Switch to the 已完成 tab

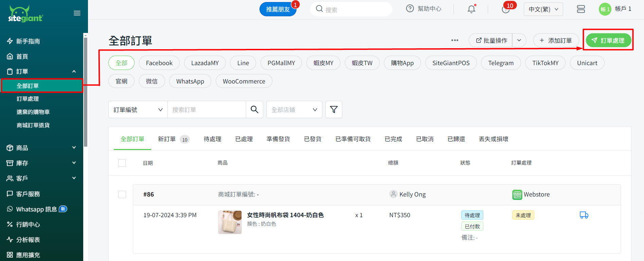[393, 139]
